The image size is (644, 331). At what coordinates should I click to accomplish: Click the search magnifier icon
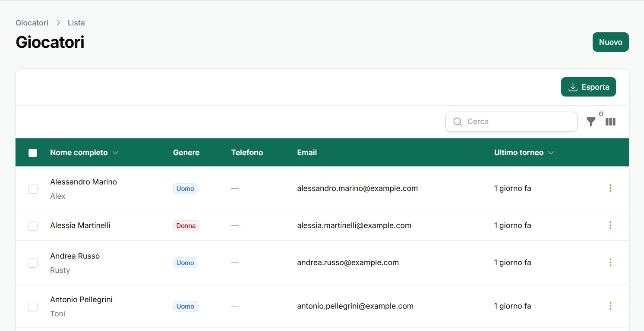[x=458, y=122]
